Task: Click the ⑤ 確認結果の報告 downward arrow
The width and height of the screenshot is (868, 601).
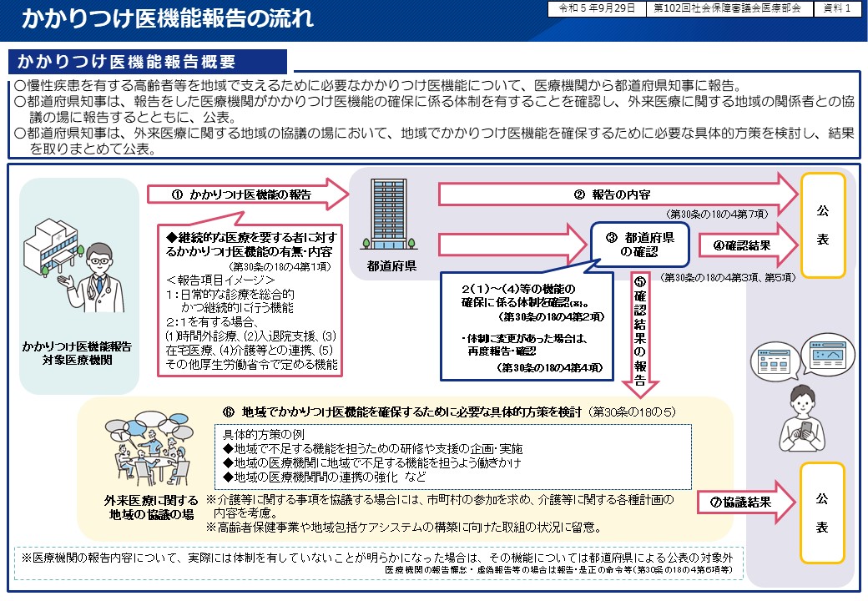Action: [x=640, y=334]
